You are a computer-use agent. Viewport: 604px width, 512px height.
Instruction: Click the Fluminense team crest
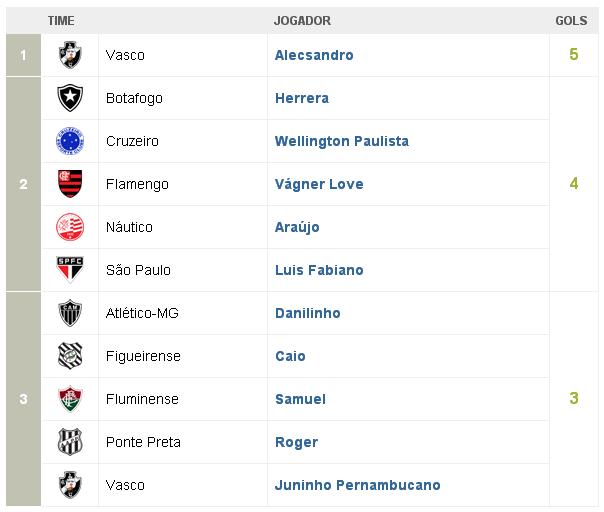pos(70,399)
